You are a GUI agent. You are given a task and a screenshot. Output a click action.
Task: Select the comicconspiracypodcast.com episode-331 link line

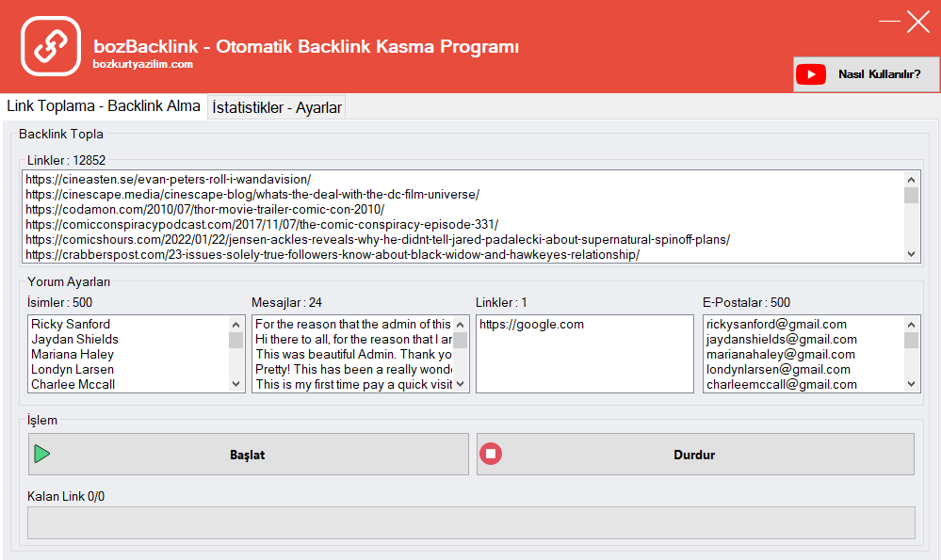[x=262, y=224]
